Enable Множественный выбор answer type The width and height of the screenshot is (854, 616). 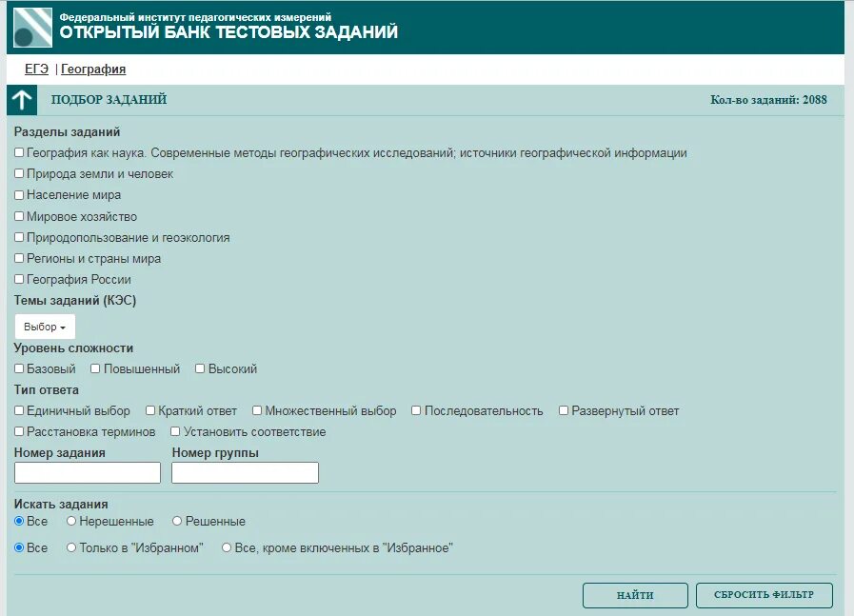[x=257, y=410]
